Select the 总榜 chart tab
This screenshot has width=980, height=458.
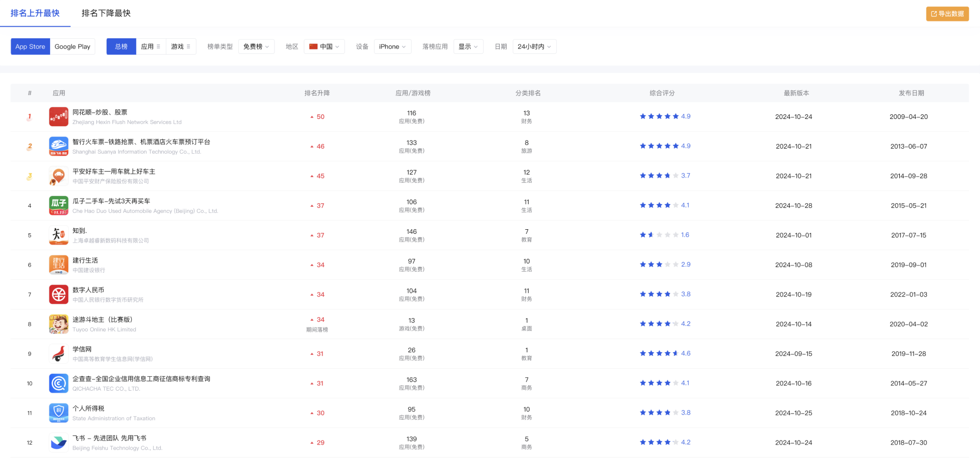[121, 46]
